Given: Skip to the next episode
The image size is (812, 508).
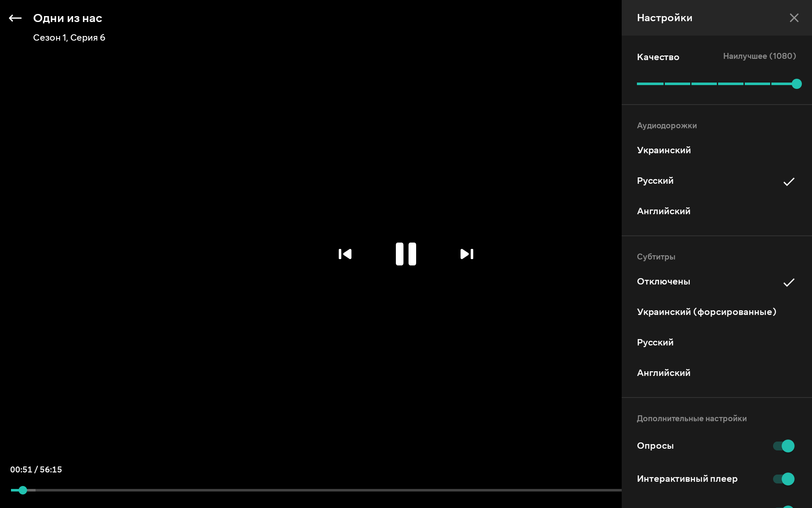Looking at the screenshot, I should [x=466, y=254].
